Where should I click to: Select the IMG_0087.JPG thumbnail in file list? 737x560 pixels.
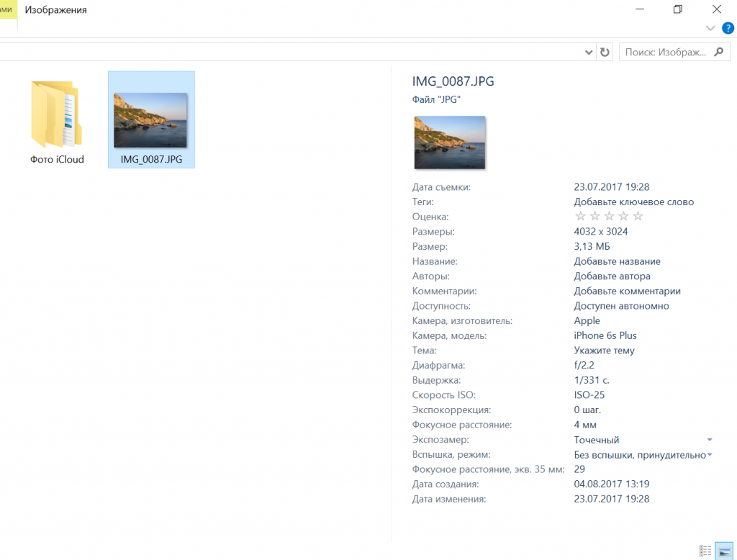coord(150,120)
